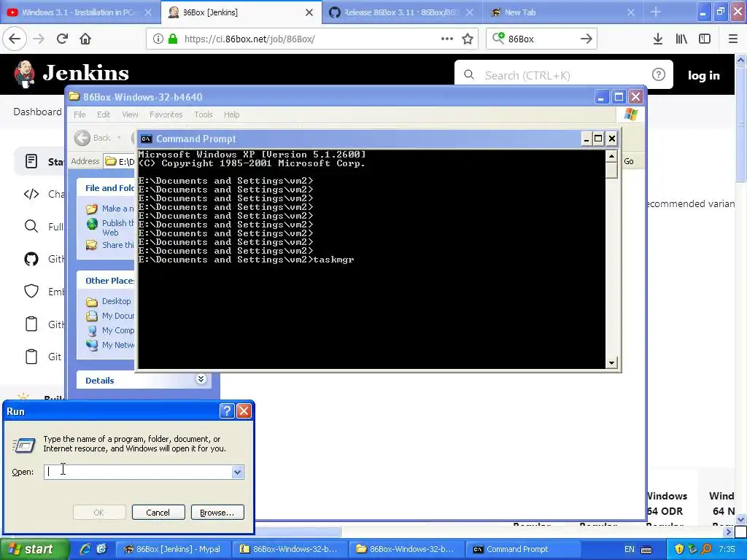Click the Jenkins butler logo
The height and width of the screenshot is (560, 747).
click(x=24, y=74)
